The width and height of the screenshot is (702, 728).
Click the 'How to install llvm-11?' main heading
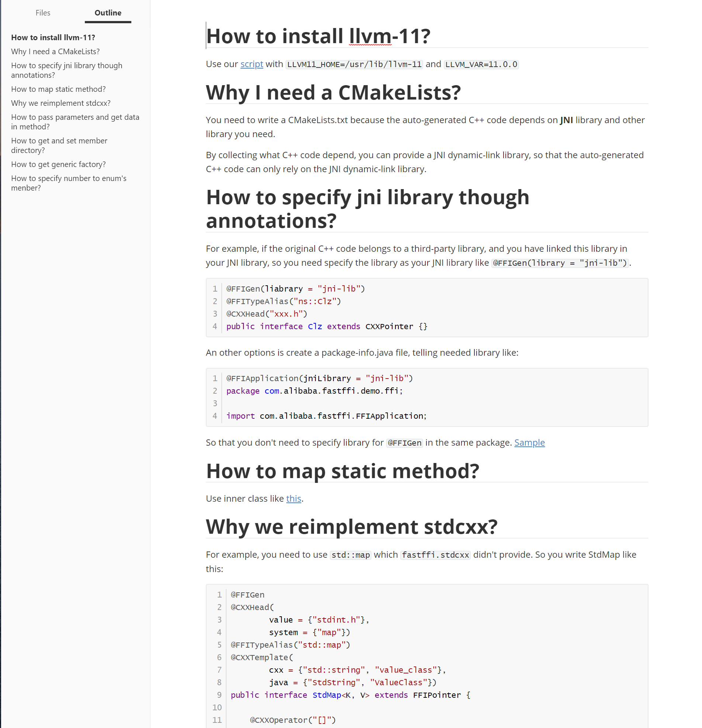pos(318,36)
